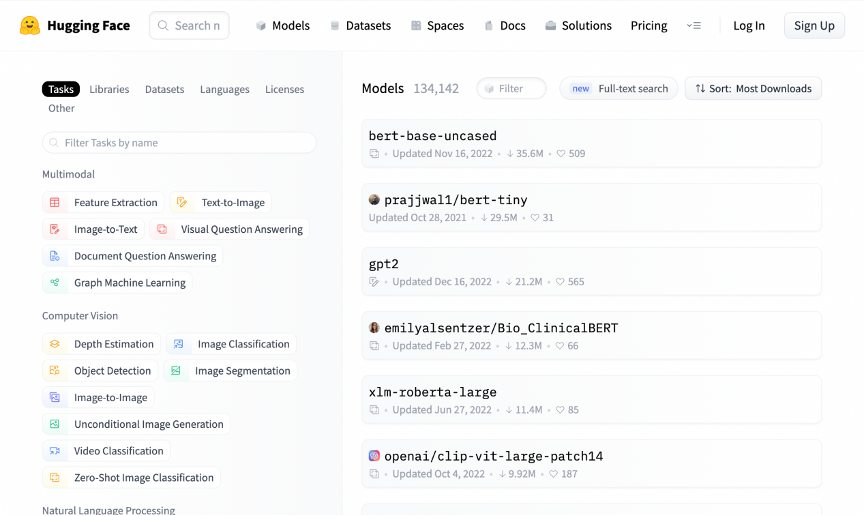Click the Document Question Answering icon
Screen dimensions: 864x516
click(x=55, y=256)
